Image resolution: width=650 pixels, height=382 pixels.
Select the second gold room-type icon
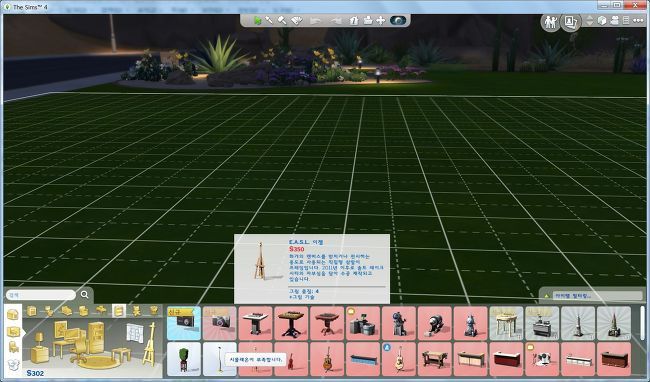(x=49, y=311)
